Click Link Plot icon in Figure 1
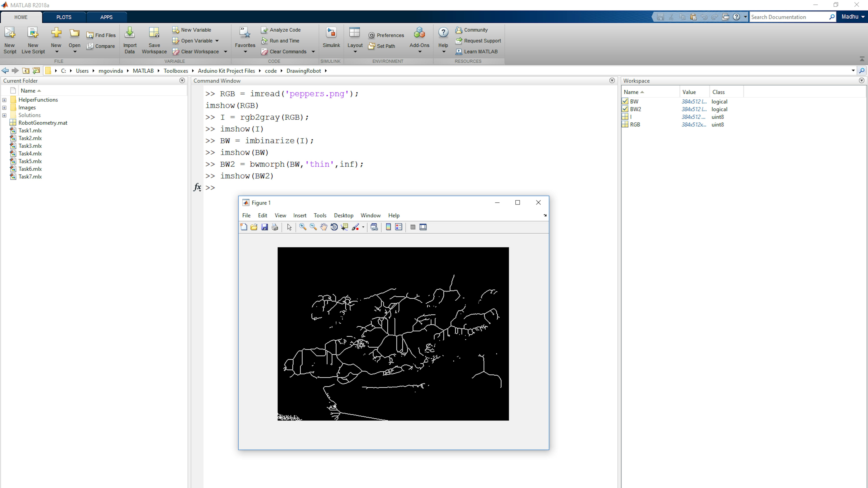Viewport: 868px width, 488px height. click(374, 227)
